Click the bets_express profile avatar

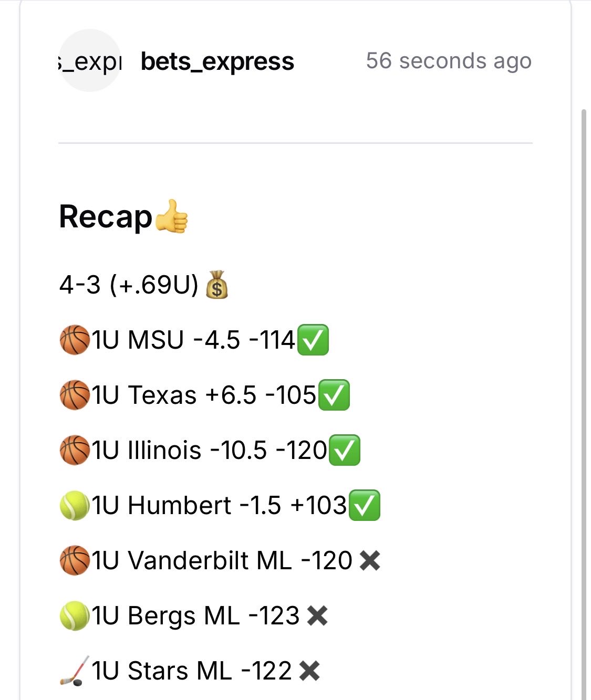(x=90, y=60)
